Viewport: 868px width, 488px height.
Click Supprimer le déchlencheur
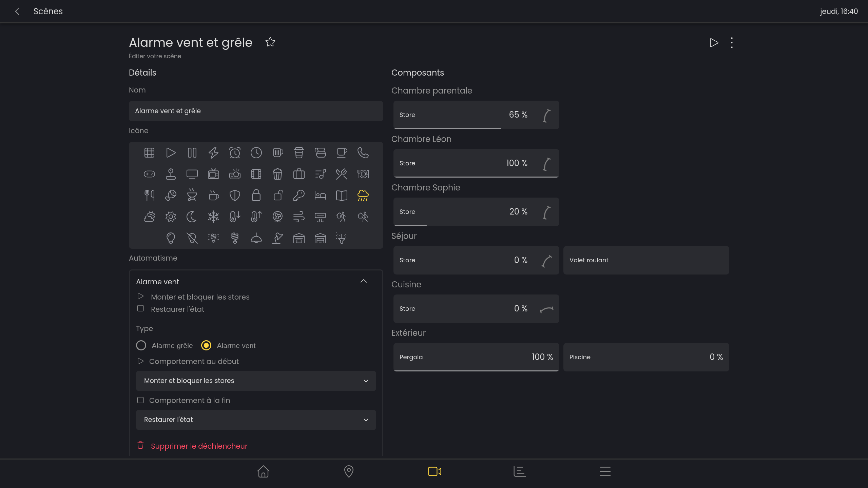click(199, 446)
